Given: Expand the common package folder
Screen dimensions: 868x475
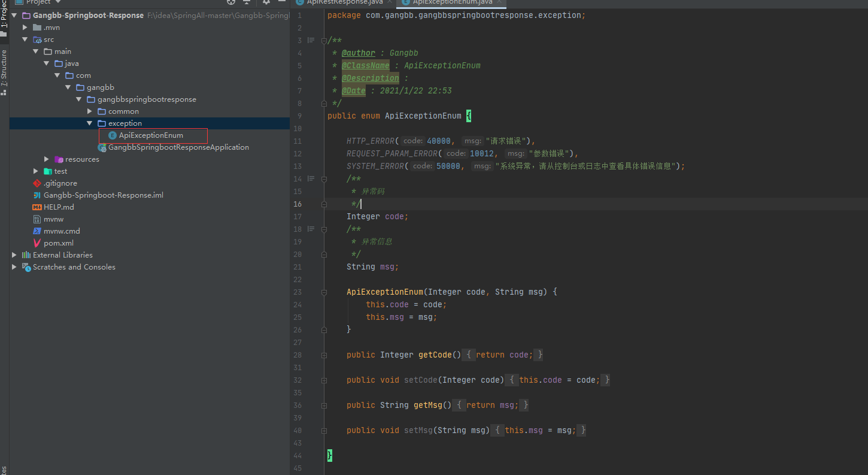Looking at the screenshot, I should click(90, 111).
